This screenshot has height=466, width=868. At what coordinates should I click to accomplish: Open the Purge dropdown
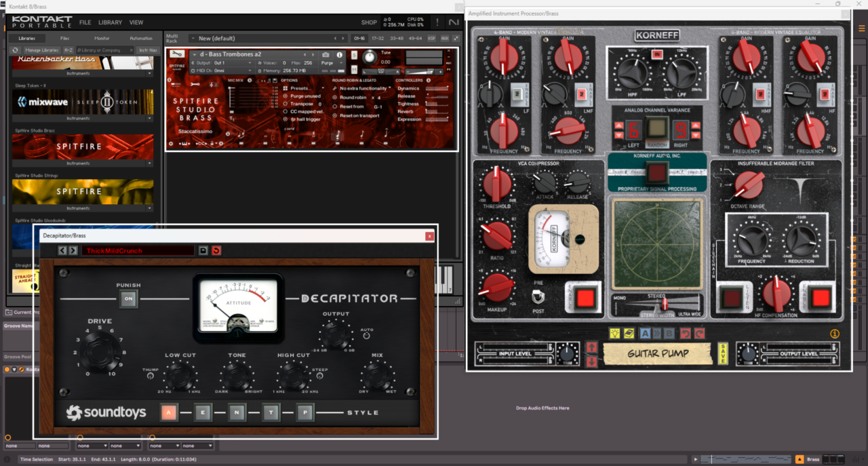point(332,62)
